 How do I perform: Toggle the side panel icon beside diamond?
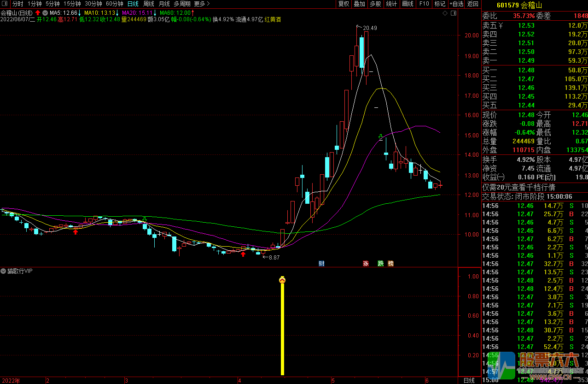[454, 13]
